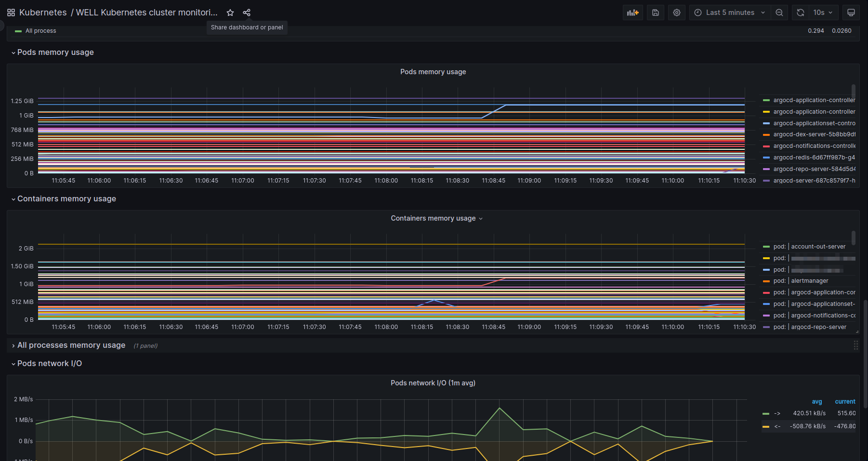Click the share dashboard icon
This screenshot has height=461, width=868.
coord(247,13)
